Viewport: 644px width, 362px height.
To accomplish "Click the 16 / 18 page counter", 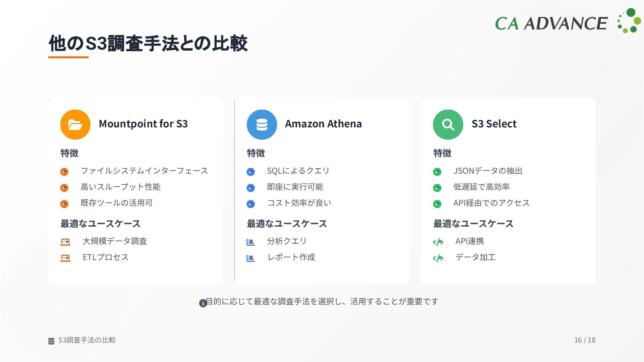I will pyautogui.click(x=585, y=340).
